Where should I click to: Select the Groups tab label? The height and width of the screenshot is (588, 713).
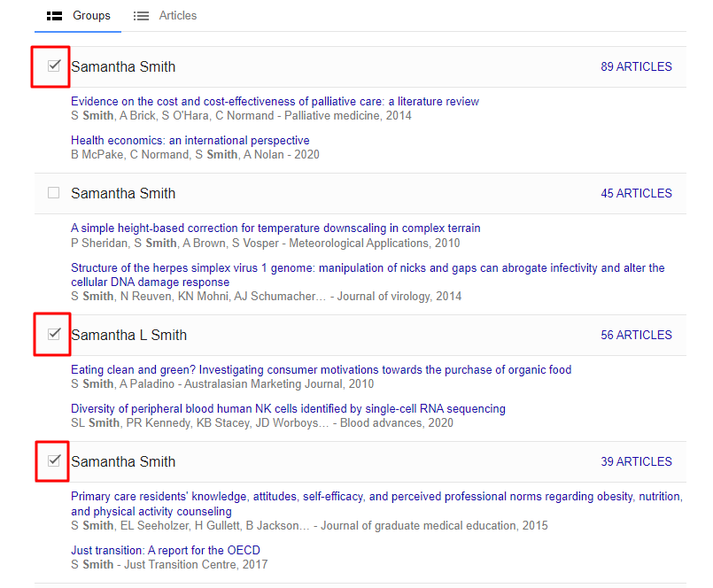91,16
